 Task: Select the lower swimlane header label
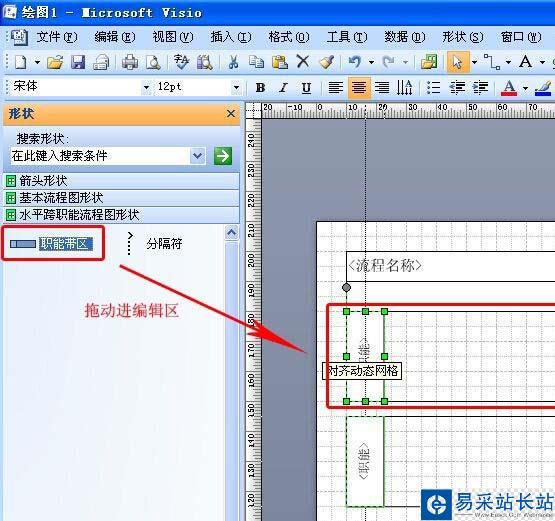365,462
